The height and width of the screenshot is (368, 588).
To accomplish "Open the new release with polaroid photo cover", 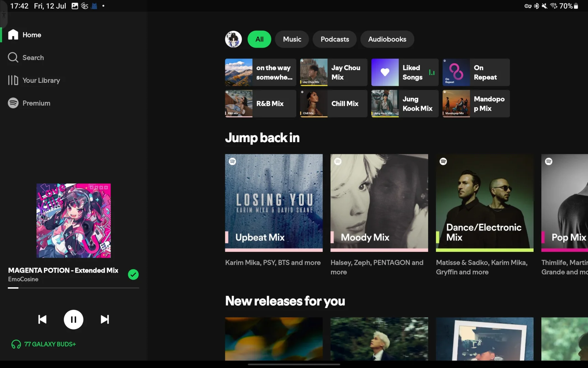I will [x=485, y=339].
